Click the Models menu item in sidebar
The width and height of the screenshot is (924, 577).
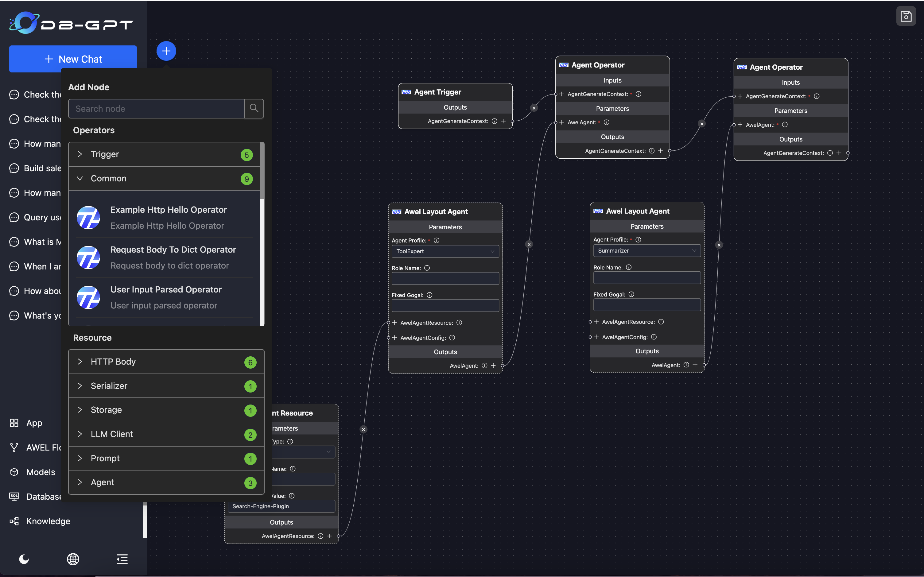(x=41, y=472)
